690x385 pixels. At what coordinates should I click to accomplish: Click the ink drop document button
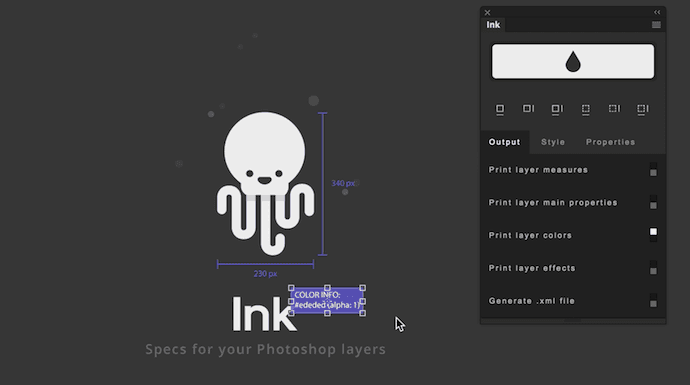point(573,61)
